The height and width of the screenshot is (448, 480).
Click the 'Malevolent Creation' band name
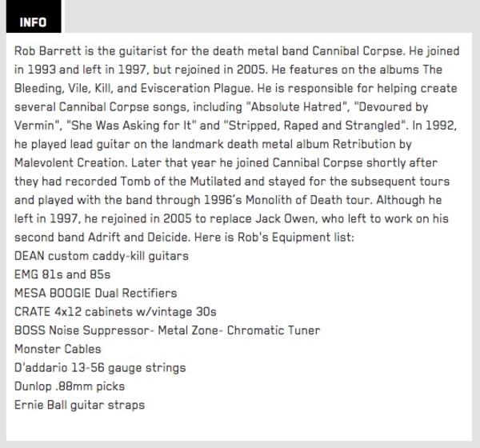(70, 162)
